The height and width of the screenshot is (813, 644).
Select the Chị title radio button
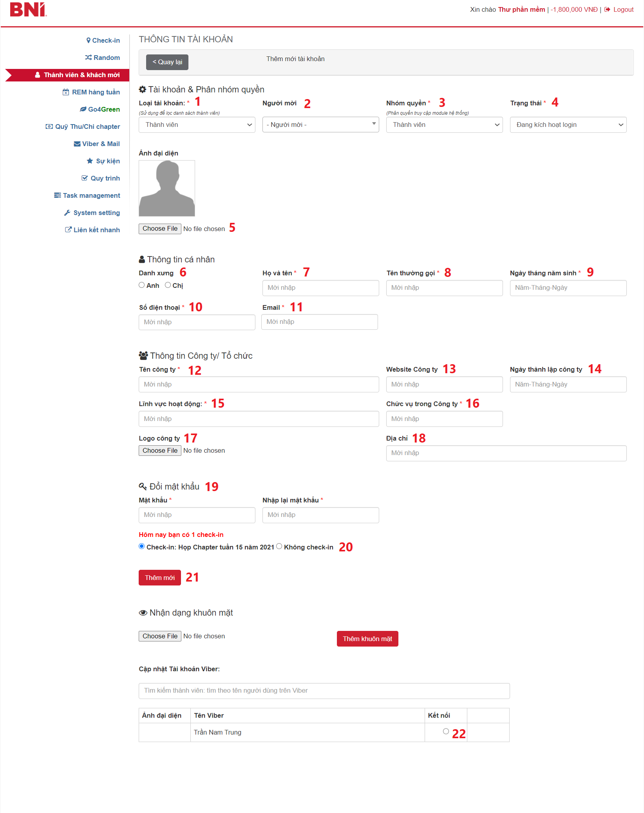pos(168,285)
